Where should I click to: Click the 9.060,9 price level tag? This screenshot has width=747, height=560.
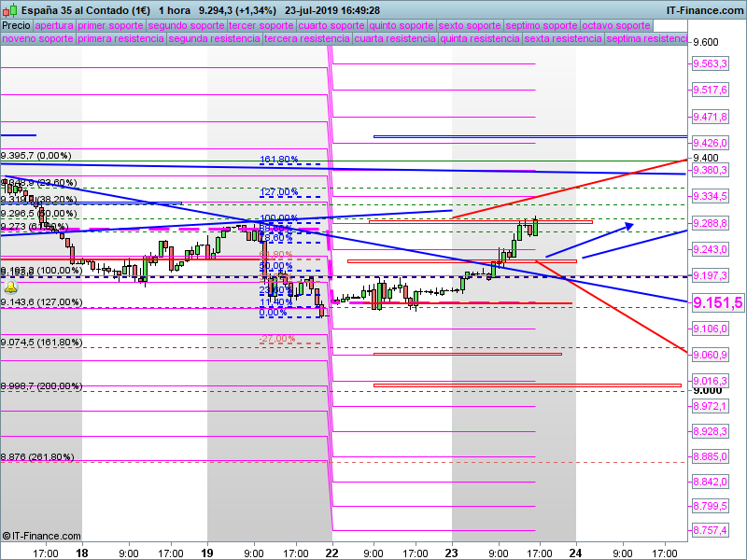point(710,355)
